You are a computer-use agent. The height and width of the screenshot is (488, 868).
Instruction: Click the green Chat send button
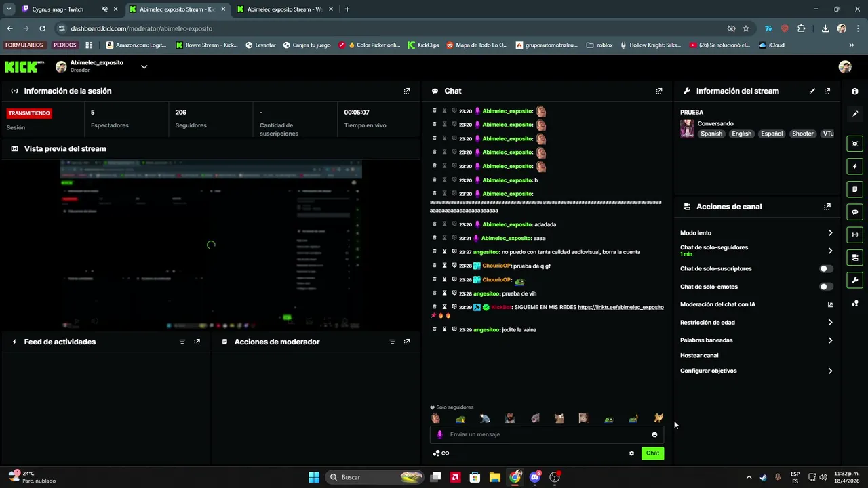coord(652,453)
